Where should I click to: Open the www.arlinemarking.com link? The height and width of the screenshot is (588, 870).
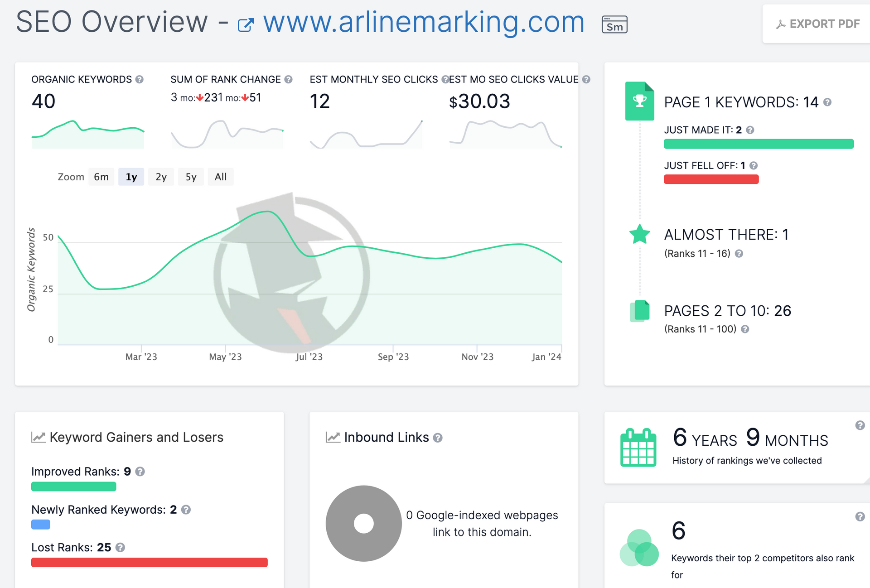pos(424,22)
